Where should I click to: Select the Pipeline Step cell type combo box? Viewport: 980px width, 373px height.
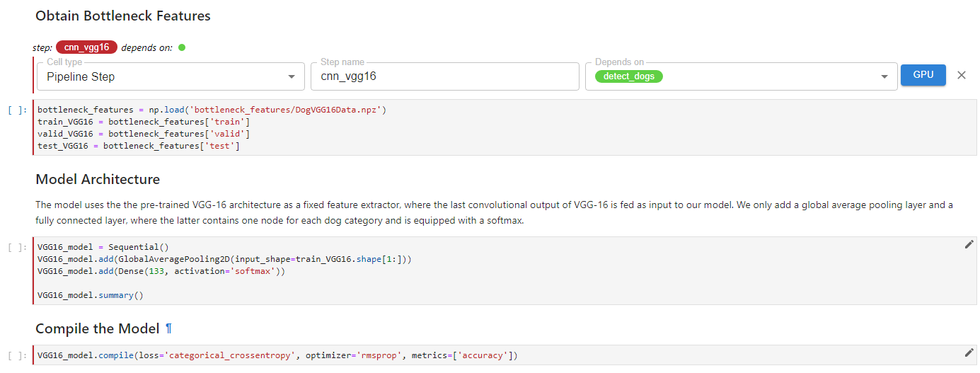click(163, 76)
